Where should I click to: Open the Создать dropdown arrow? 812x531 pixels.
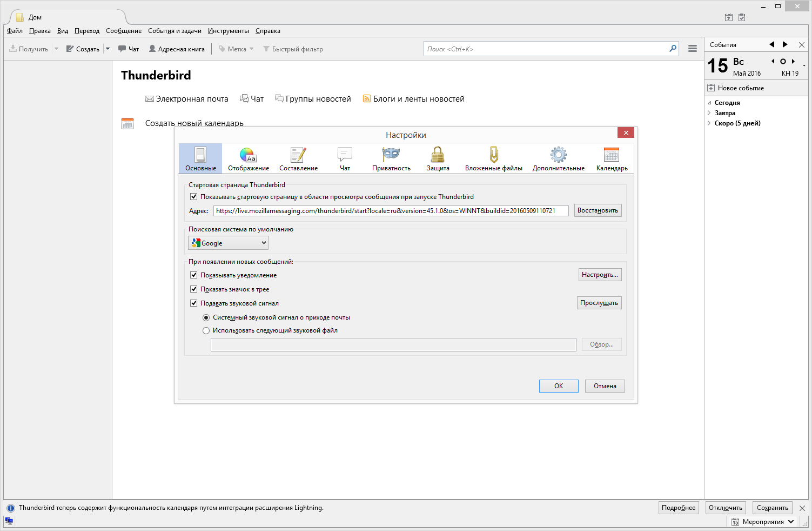[x=108, y=49]
